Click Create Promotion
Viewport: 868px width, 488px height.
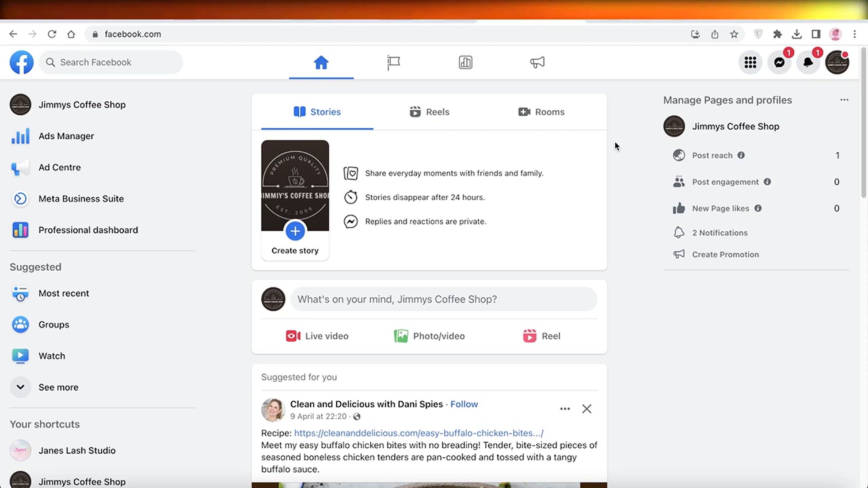(x=725, y=254)
